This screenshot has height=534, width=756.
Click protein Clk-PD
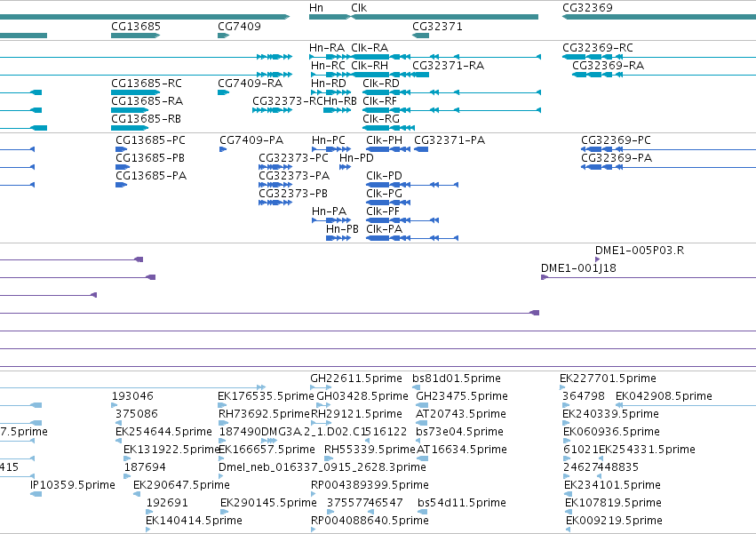point(412,185)
